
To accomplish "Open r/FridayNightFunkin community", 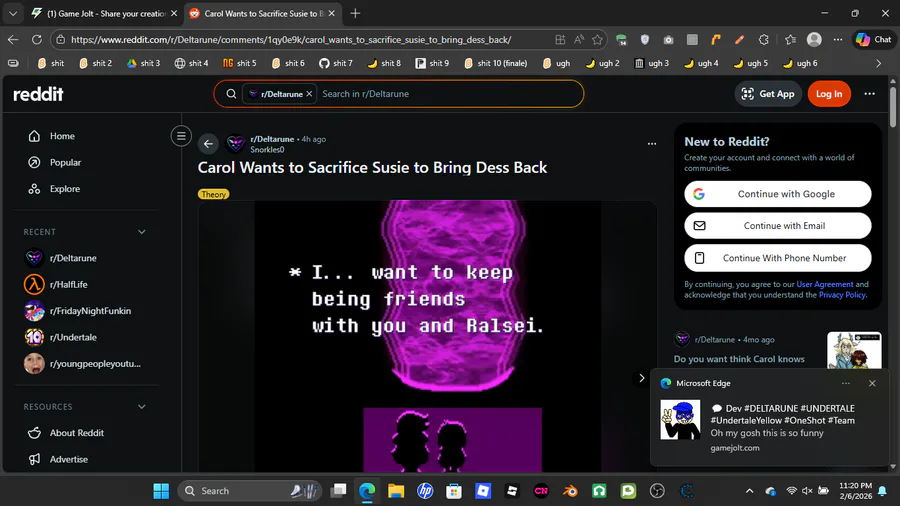I will pos(90,311).
